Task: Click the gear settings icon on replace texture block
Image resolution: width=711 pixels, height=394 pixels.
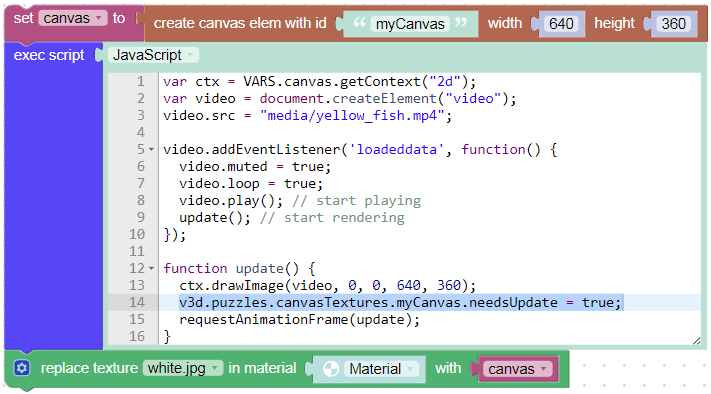Action: coord(21,368)
